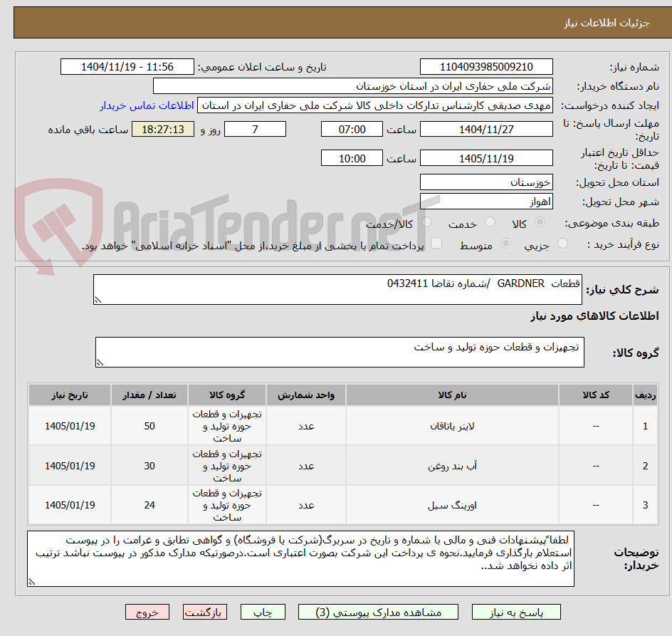Viewport: 672px width, 636px height.
Task: Click the countdown field showing 18:27:13
Action: point(163,129)
